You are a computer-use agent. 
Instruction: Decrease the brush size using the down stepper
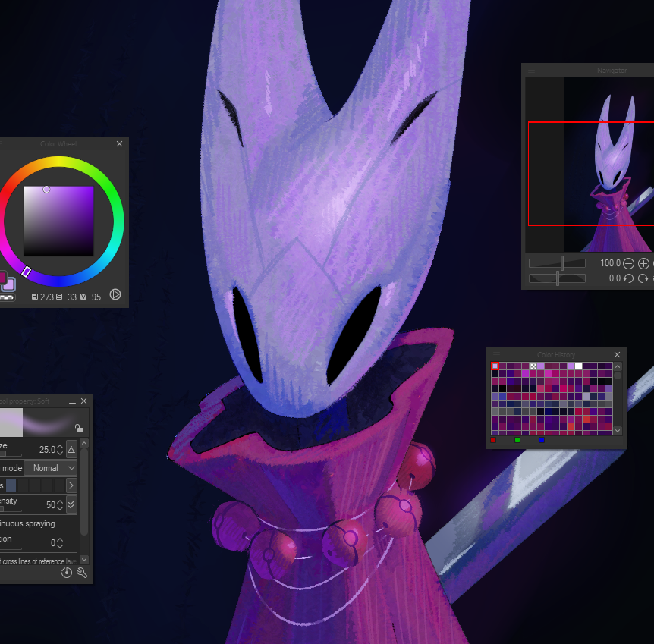[60, 453]
